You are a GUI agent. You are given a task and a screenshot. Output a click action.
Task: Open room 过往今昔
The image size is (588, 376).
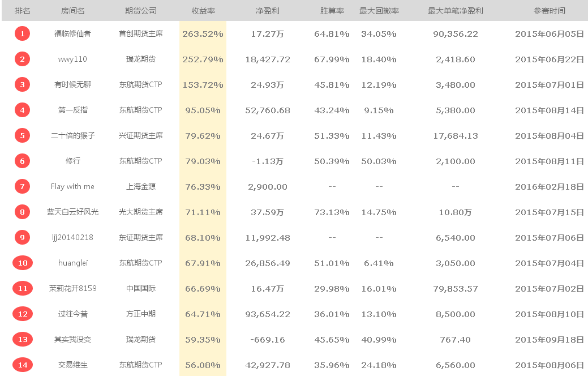click(73, 314)
